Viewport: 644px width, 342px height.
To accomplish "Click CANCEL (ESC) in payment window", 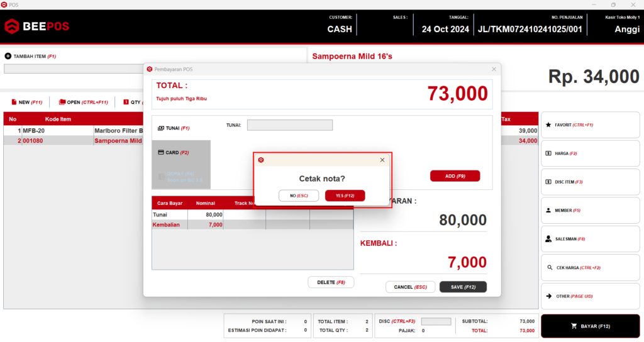I will [x=410, y=287].
